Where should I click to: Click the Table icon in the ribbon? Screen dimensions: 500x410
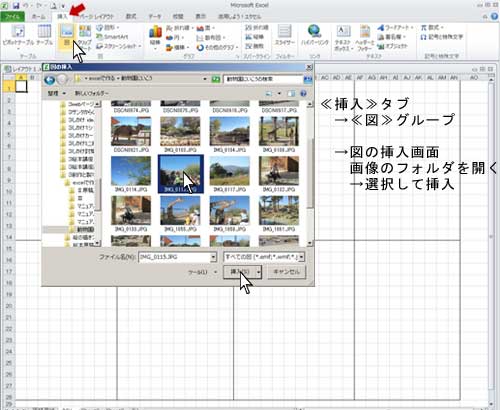pos(44,31)
